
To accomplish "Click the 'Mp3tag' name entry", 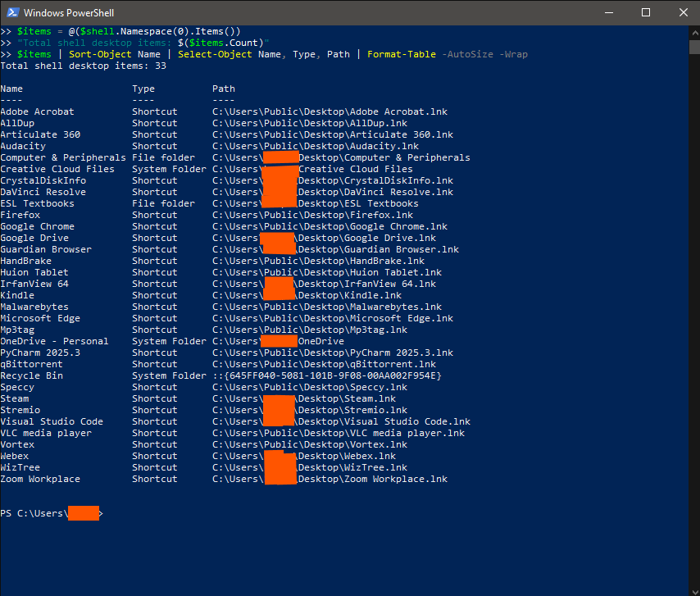I will click(x=17, y=330).
